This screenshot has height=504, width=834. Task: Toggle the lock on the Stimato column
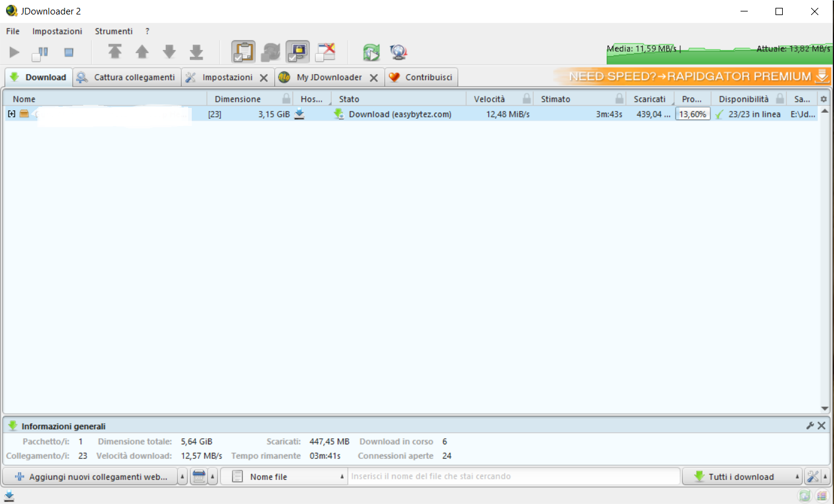619,99
